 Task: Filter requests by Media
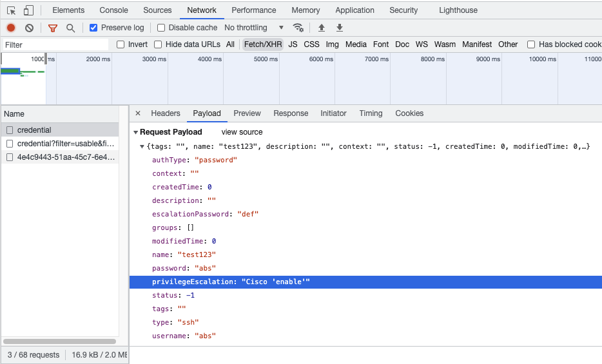pyautogui.click(x=356, y=44)
